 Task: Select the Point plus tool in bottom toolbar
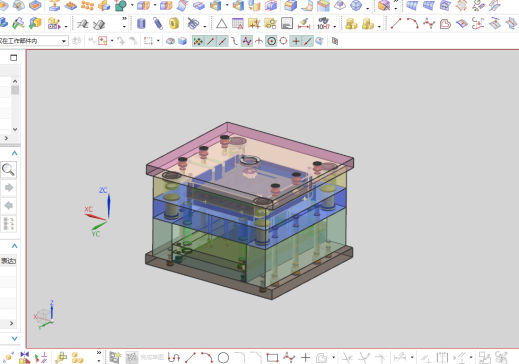[x=305, y=358]
